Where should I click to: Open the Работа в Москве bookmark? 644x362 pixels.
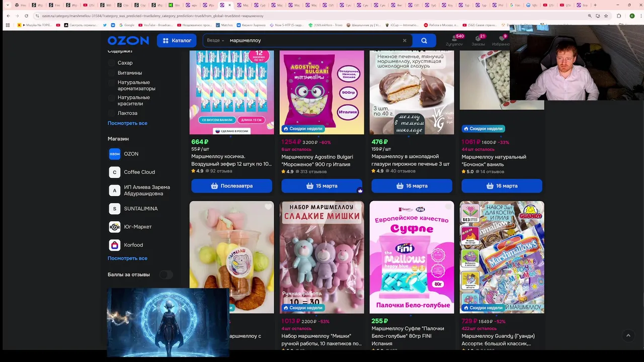pos(441,25)
